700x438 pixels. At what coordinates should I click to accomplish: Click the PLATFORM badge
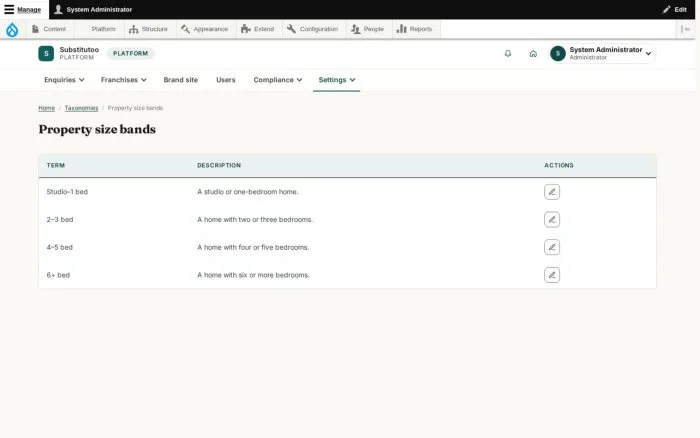[x=130, y=54]
